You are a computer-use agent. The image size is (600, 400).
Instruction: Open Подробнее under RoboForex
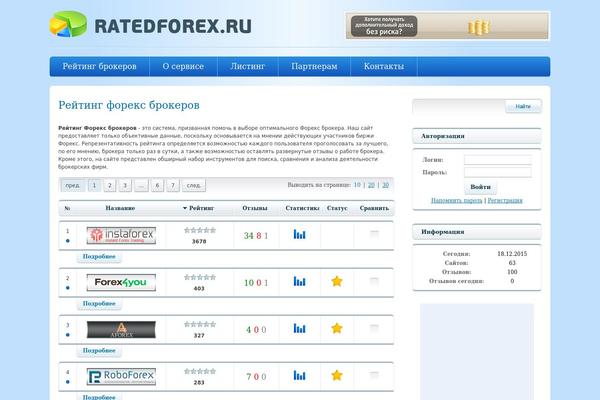pyautogui.click(x=99, y=397)
